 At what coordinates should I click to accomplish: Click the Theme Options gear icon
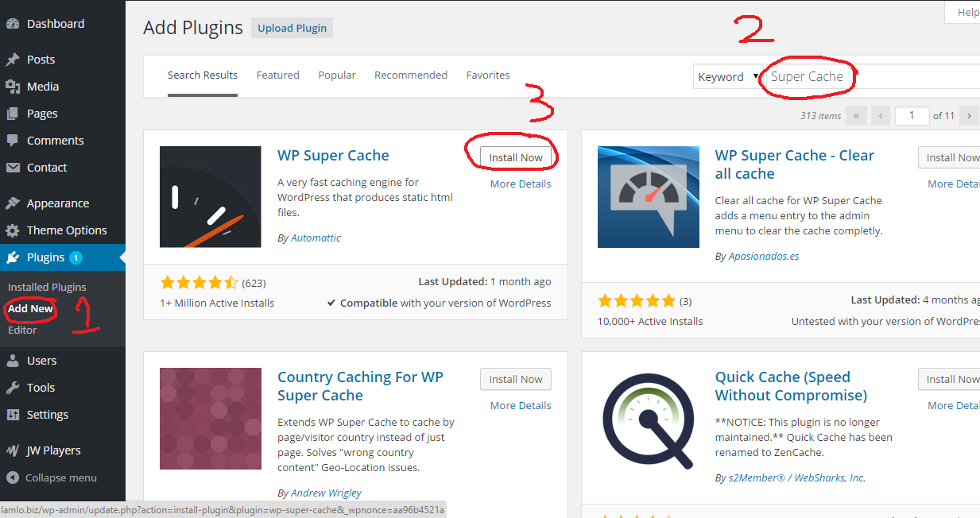[x=13, y=230]
